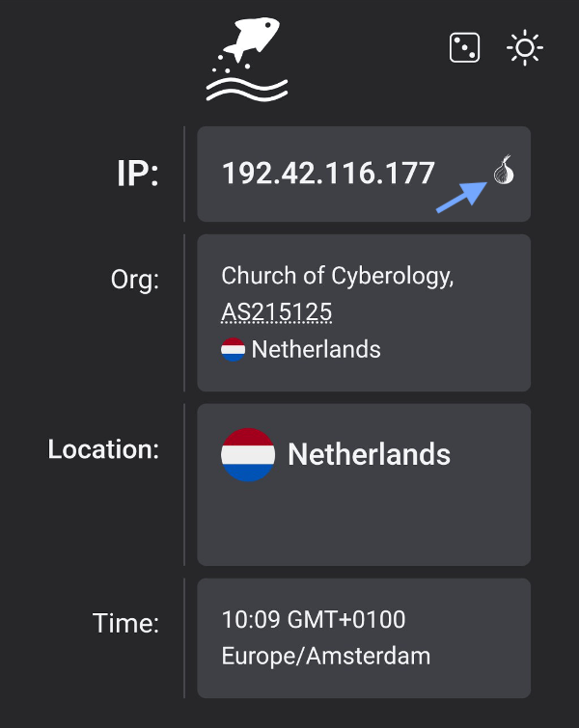Viewport: 579px width, 728px height.
Task: Click the dice random IP icon
Action: pyautogui.click(x=465, y=47)
